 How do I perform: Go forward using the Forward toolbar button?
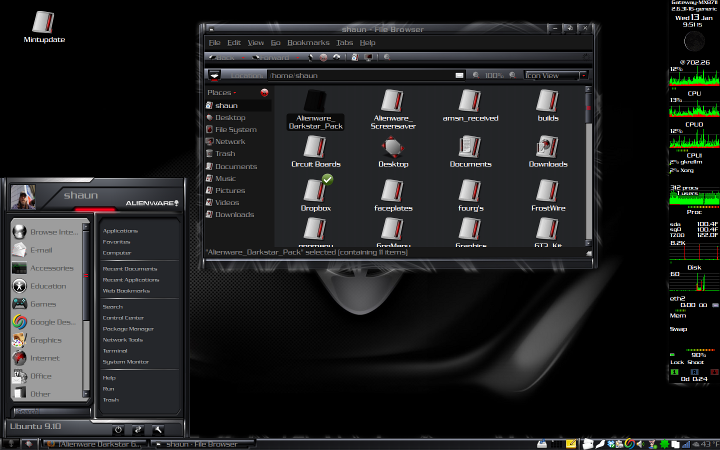tap(272, 57)
